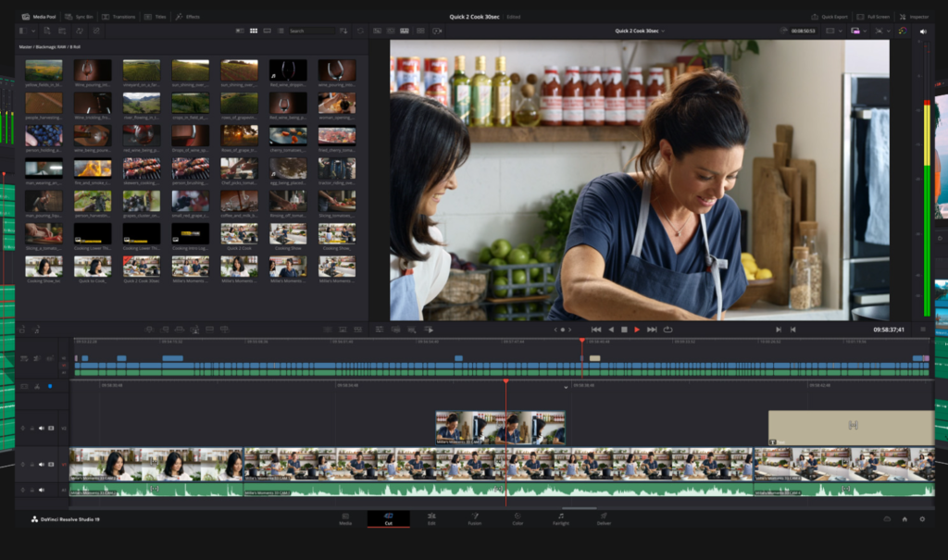Switch the media pool to thumbnail view
The height and width of the screenshot is (560, 948).
[254, 31]
